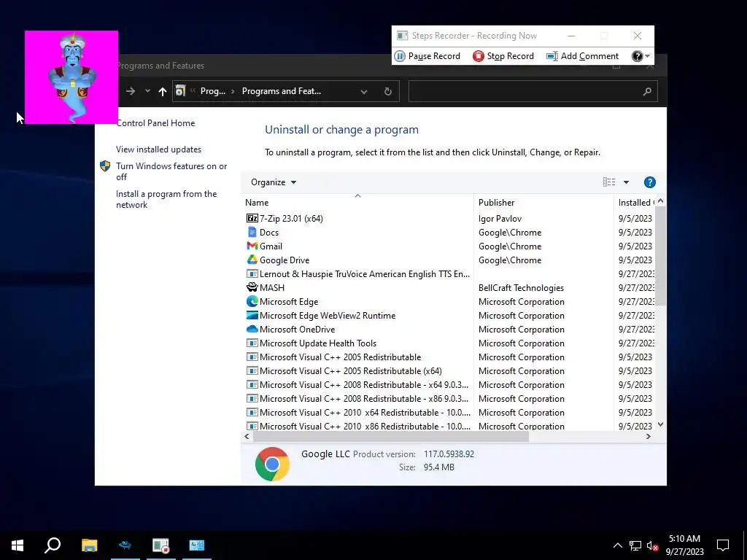
Task: Open Control Panel Home link
Action: [156, 122]
